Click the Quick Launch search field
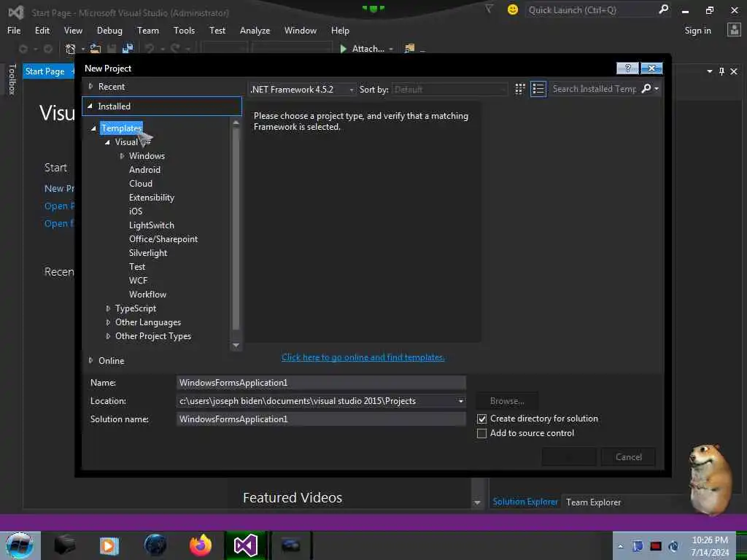 pos(591,9)
